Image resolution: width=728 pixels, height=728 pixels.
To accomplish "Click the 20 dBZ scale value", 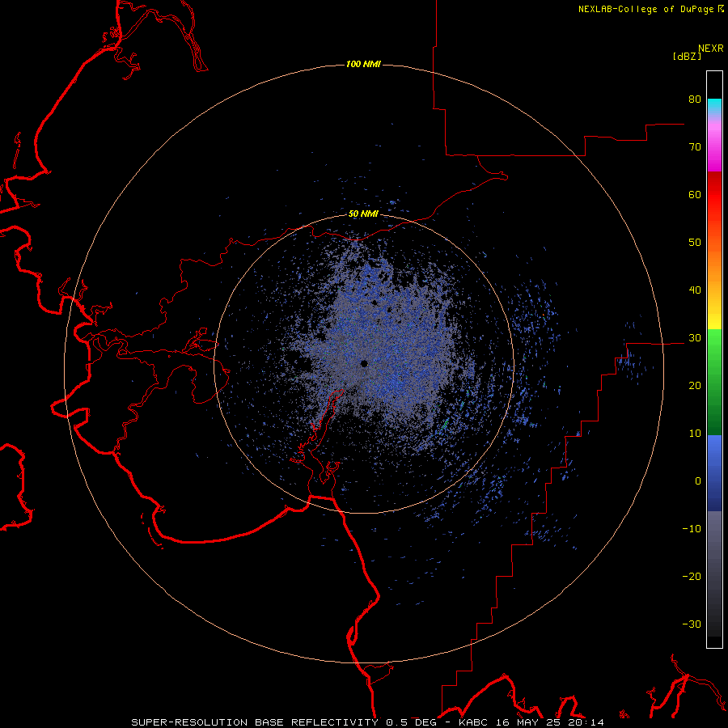I will [695, 385].
